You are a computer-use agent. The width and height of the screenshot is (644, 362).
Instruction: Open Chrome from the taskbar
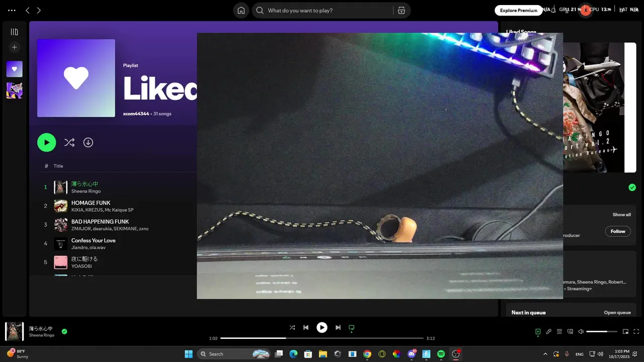[x=367, y=354]
